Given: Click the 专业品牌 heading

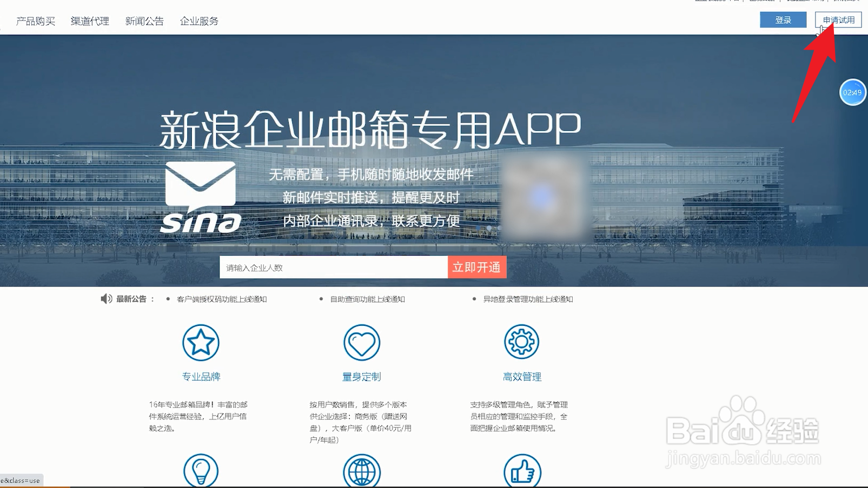Looking at the screenshot, I should [x=201, y=377].
